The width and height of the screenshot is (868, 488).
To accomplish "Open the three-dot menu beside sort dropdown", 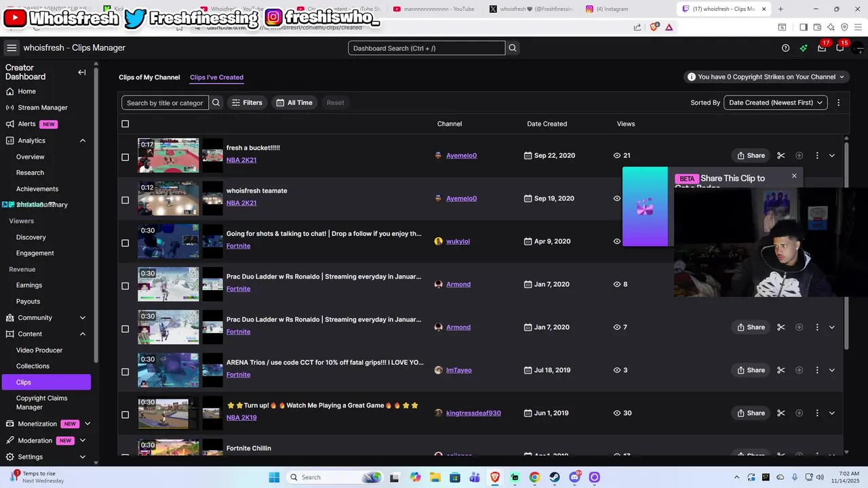I will tap(838, 102).
